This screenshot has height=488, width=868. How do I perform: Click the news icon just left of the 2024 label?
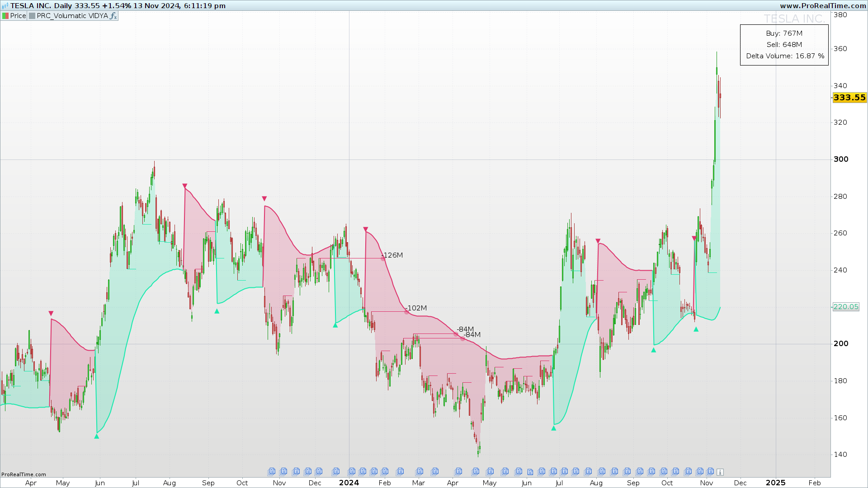click(336, 471)
